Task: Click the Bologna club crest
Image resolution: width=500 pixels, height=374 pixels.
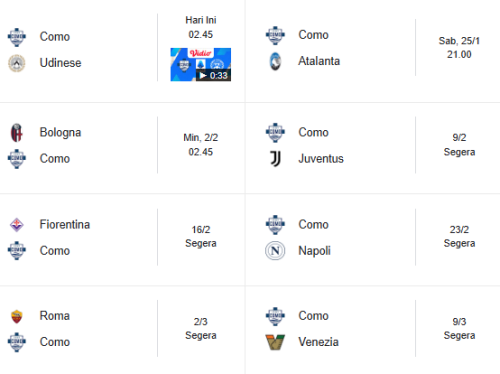Action: 17,133
